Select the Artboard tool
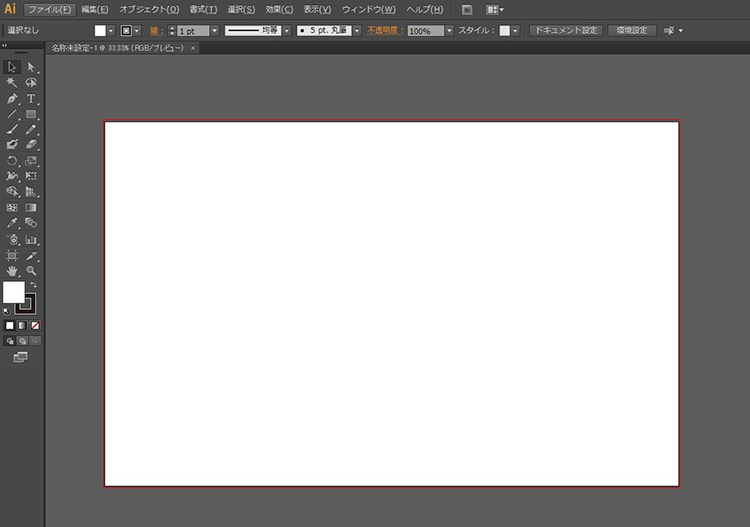 pos(12,256)
